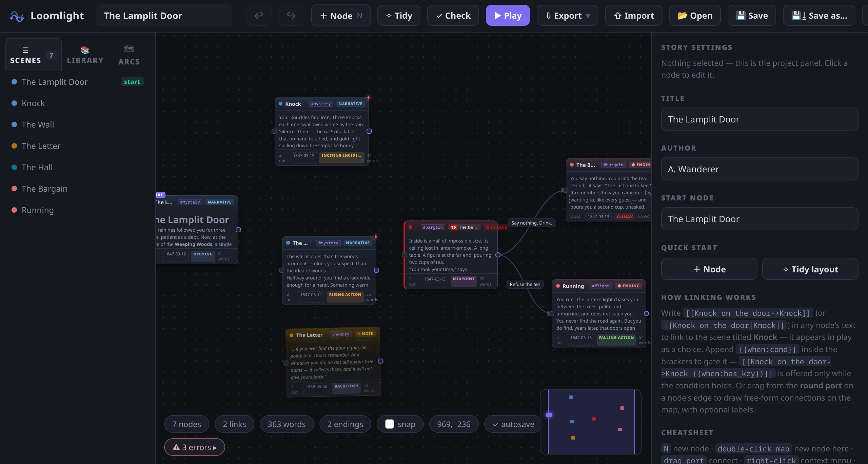Tidy the map layout from toolbar
Image resolution: width=868 pixels, height=464 pixels.
[x=399, y=16]
